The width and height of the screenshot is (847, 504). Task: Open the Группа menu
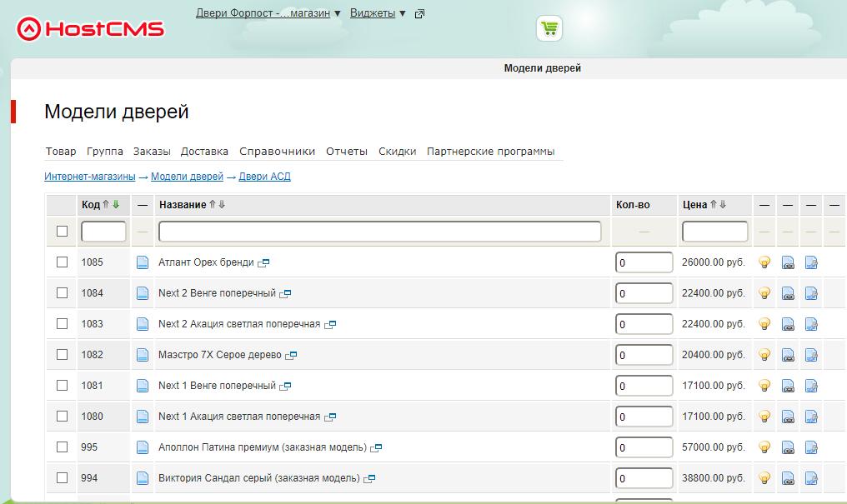click(105, 152)
